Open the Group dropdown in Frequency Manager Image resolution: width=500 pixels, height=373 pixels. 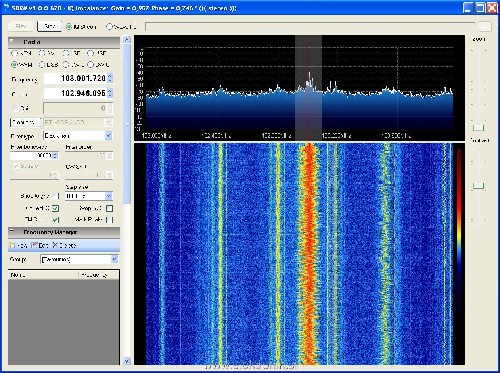tap(114, 259)
